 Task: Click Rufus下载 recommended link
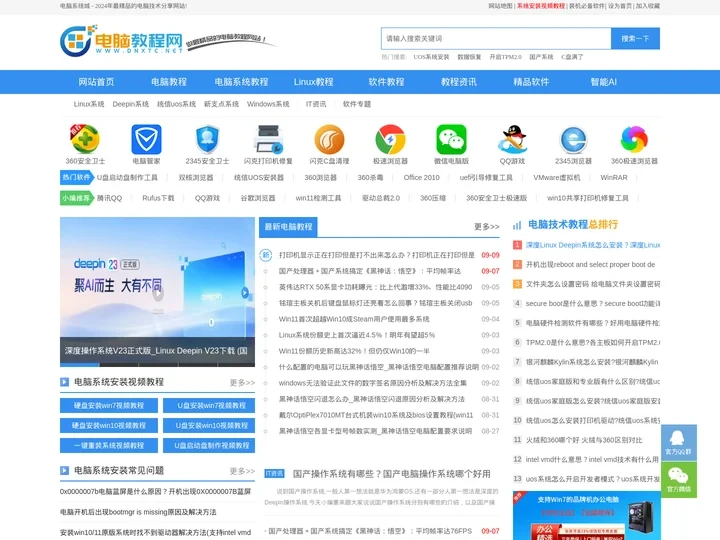click(x=158, y=198)
